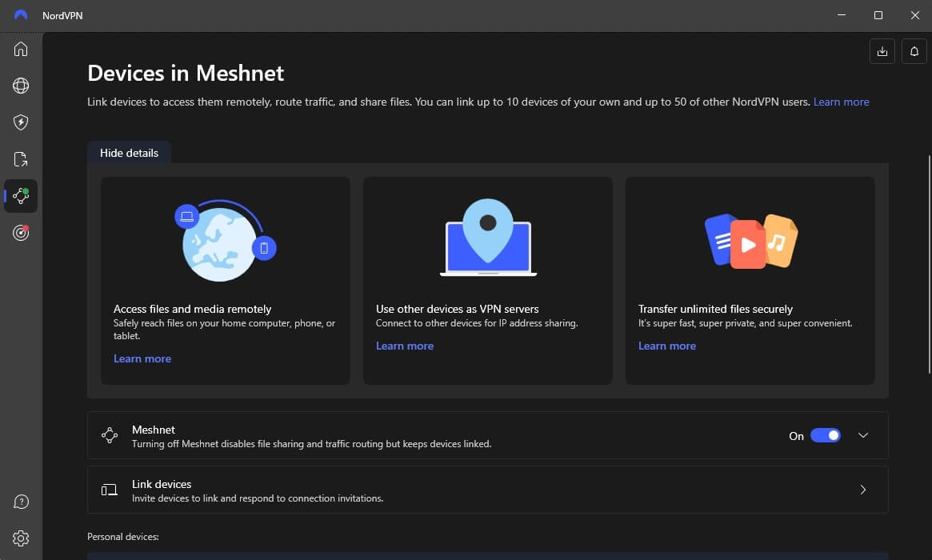The width and height of the screenshot is (932, 560).
Task: Open the help question mark icon
Action: (x=21, y=502)
